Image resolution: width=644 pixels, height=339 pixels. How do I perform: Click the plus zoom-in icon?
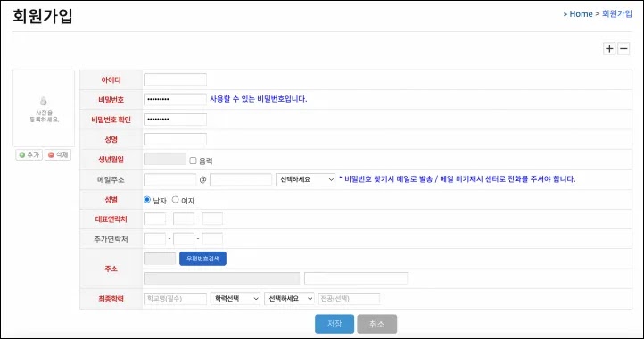click(x=609, y=48)
